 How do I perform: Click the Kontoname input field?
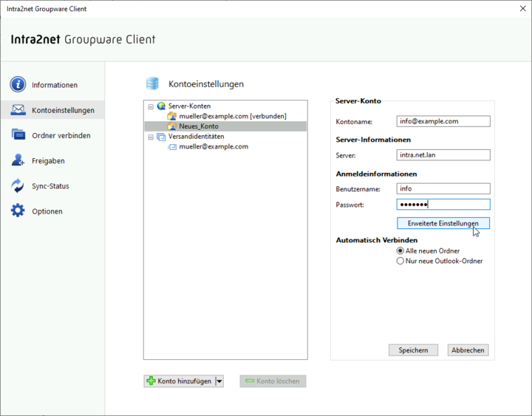pos(443,121)
